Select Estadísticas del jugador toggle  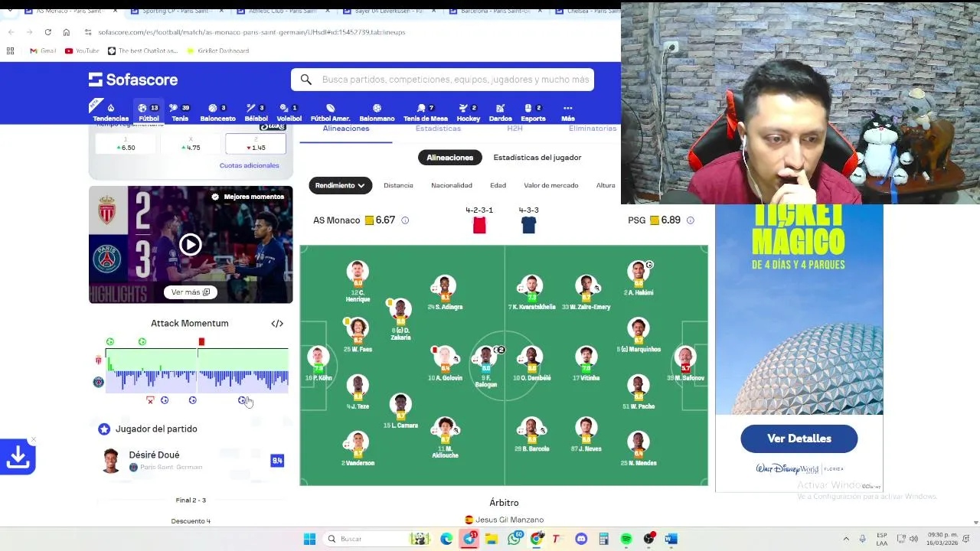point(537,158)
